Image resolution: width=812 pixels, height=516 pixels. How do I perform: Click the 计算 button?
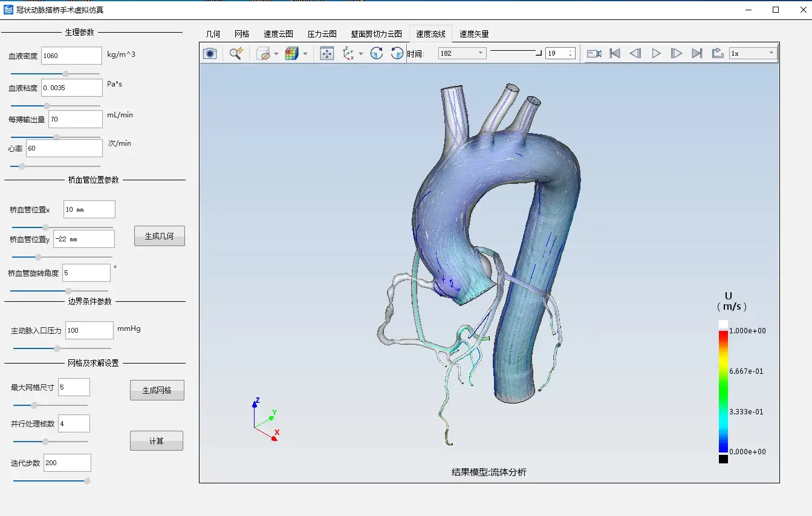click(157, 441)
